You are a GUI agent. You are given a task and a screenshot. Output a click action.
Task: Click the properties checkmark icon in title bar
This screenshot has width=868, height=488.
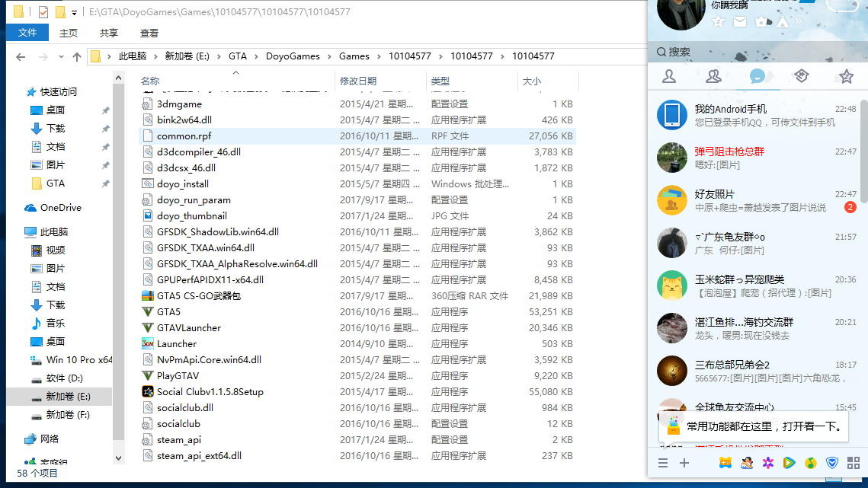(x=43, y=11)
